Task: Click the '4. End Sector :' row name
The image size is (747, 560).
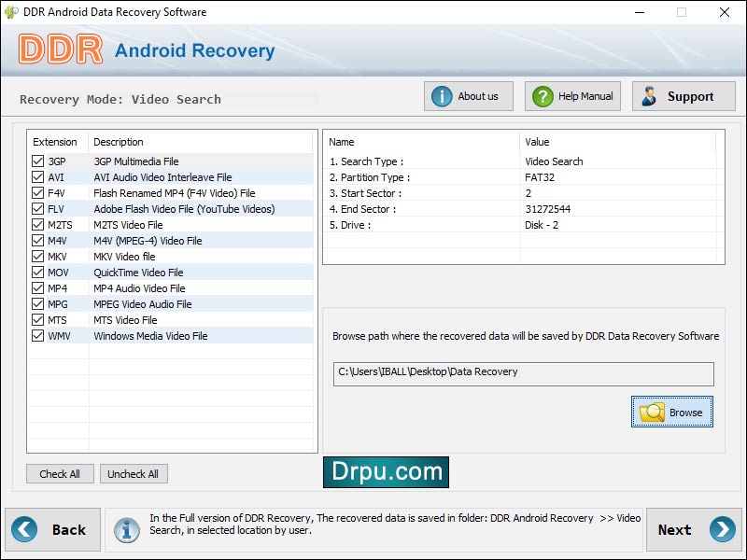Action: click(x=362, y=209)
